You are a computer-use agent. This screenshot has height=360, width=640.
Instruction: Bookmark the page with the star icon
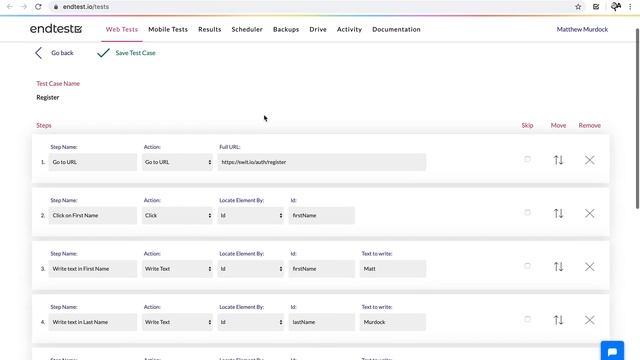click(578, 7)
